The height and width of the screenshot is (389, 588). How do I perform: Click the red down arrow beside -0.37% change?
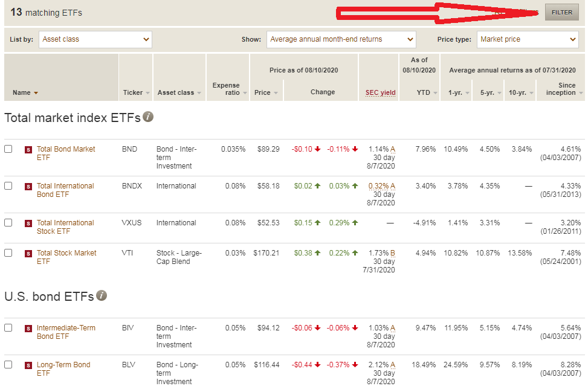(x=355, y=365)
